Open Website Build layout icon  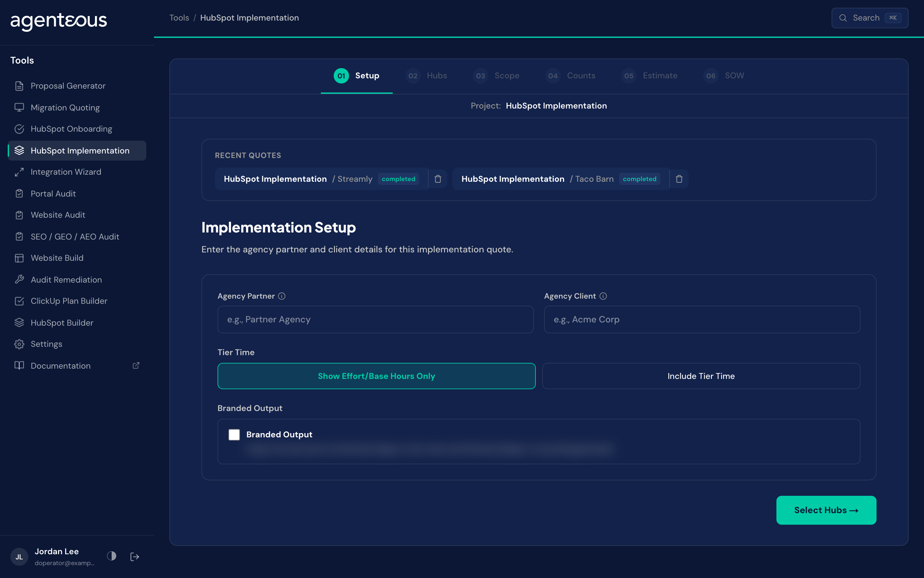(x=19, y=258)
